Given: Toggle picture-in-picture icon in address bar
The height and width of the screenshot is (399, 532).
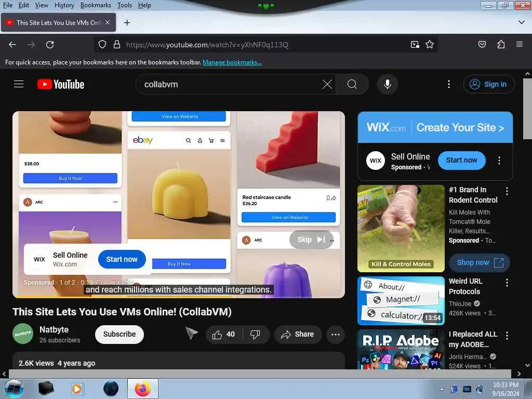Looking at the screenshot, I should [415, 45].
